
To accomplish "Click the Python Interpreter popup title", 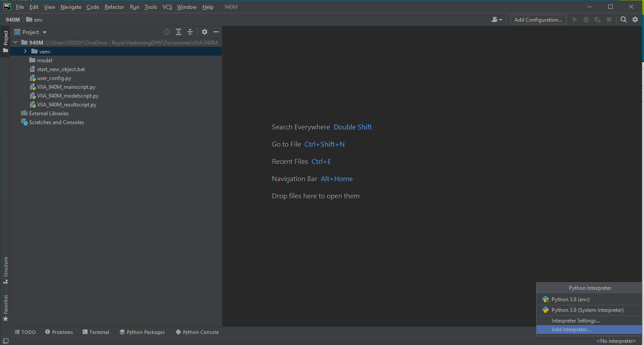I will 590,288.
